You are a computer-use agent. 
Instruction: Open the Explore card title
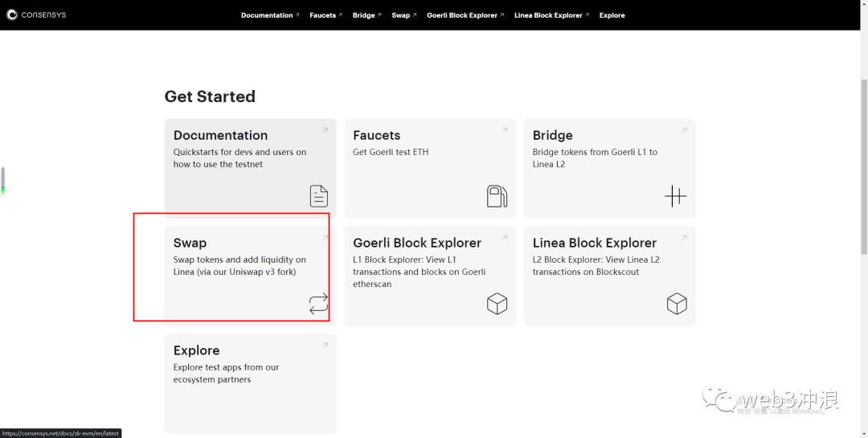[x=197, y=350]
